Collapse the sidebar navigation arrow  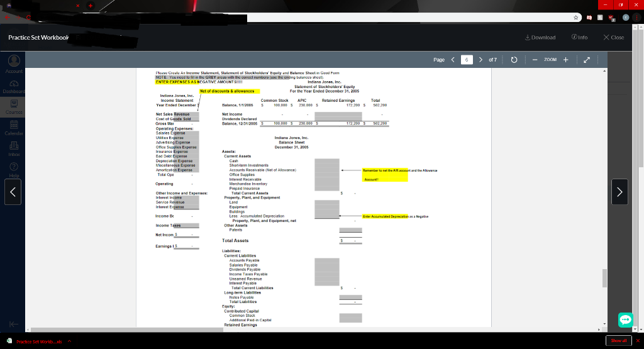13,324
